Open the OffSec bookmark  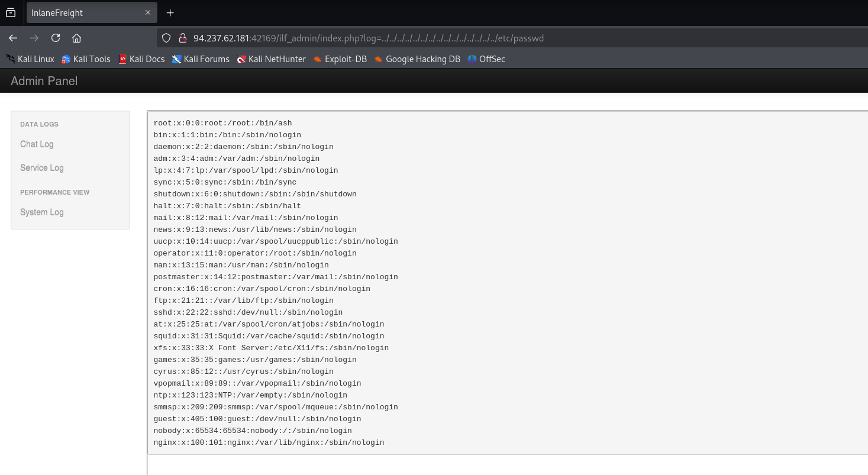point(486,59)
